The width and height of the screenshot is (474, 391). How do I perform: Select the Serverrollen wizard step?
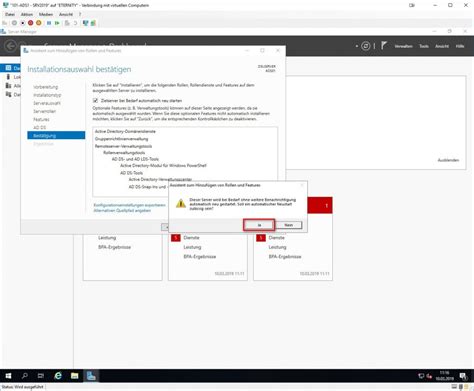click(44, 111)
